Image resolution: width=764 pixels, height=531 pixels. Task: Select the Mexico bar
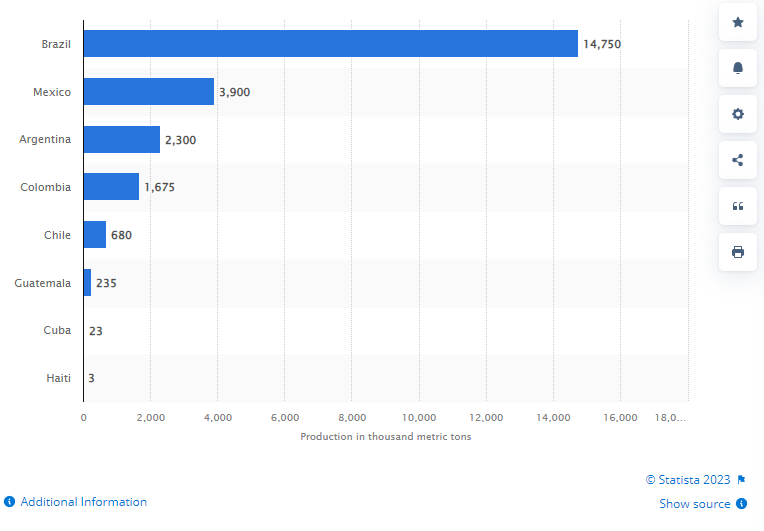tap(148, 92)
